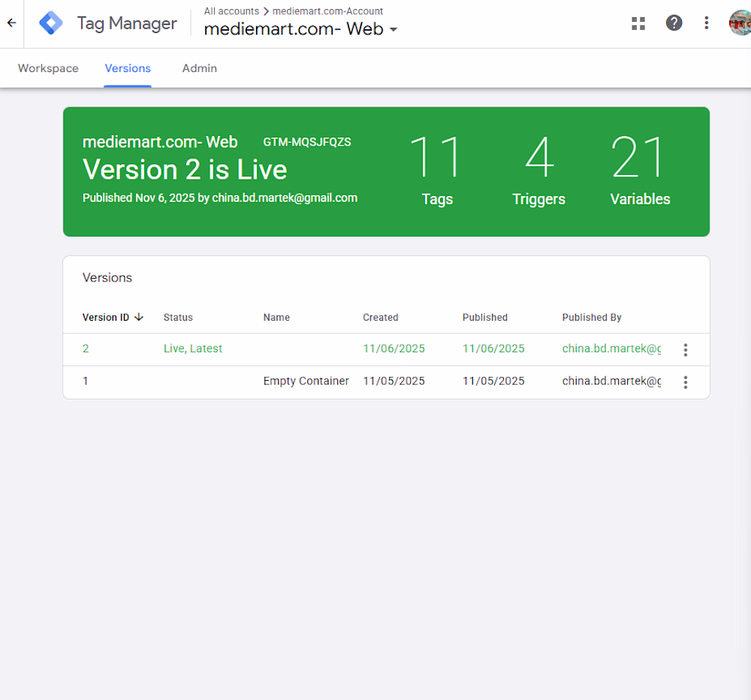The width and height of the screenshot is (751, 700).
Task: Click version 2 published date 11/06/2025
Action: click(493, 348)
